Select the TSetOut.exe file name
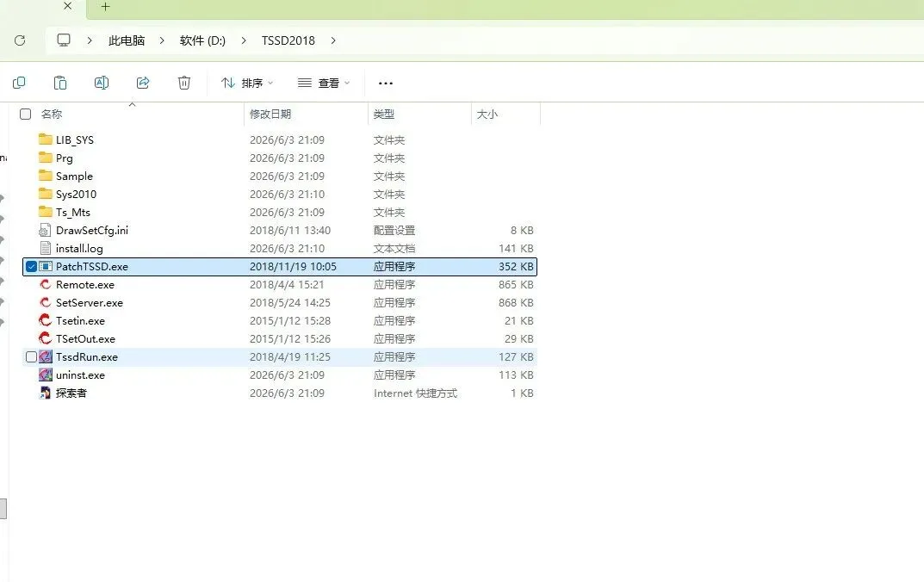 85,339
